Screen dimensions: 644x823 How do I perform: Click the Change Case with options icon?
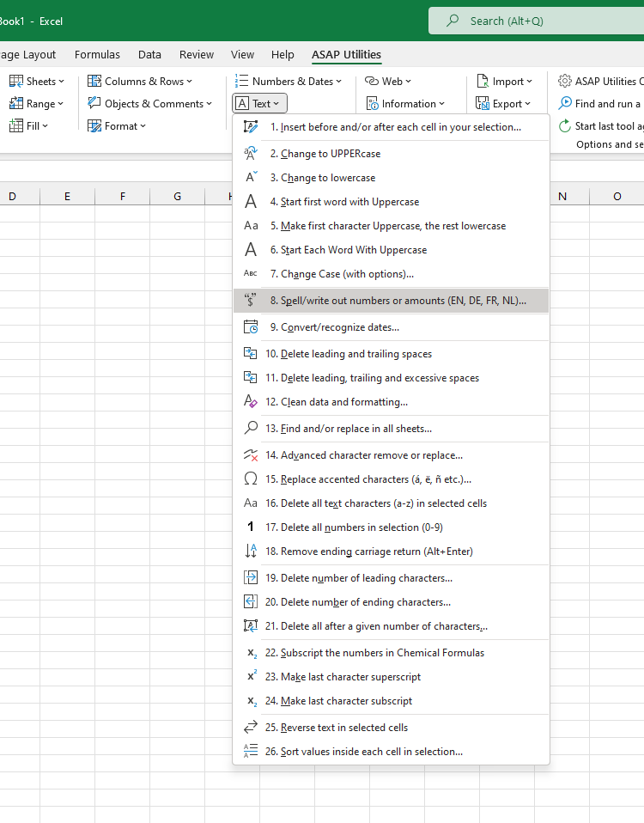251,273
